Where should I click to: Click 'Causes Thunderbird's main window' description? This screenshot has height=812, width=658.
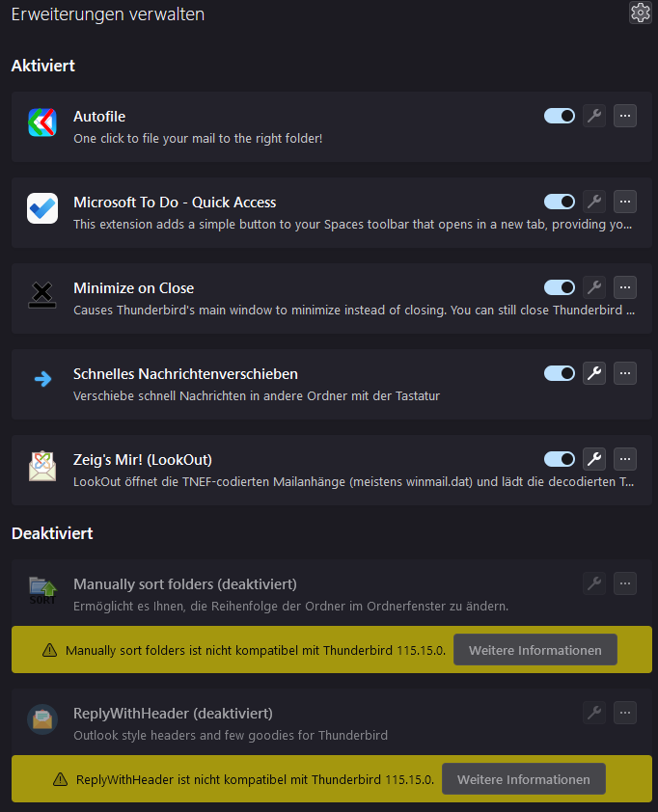(x=354, y=311)
